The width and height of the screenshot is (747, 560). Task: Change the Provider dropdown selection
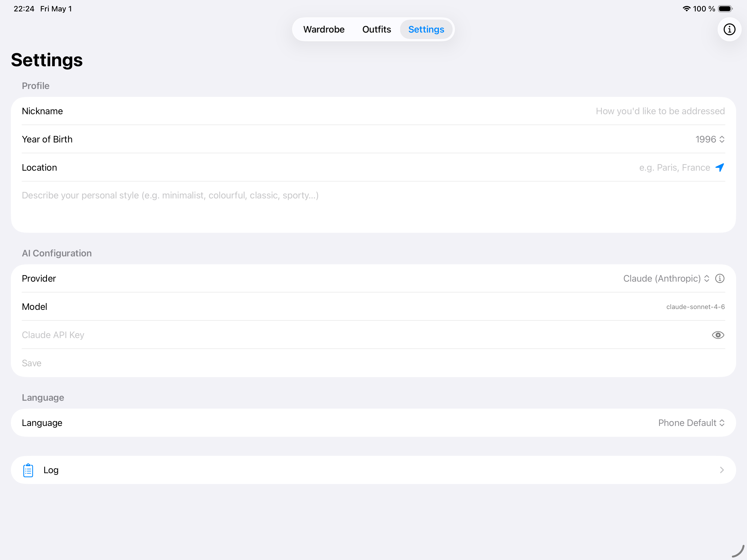(666, 278)
